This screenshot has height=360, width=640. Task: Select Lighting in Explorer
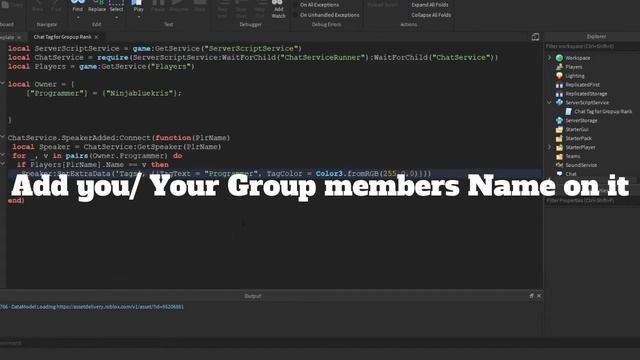point(575,76)
